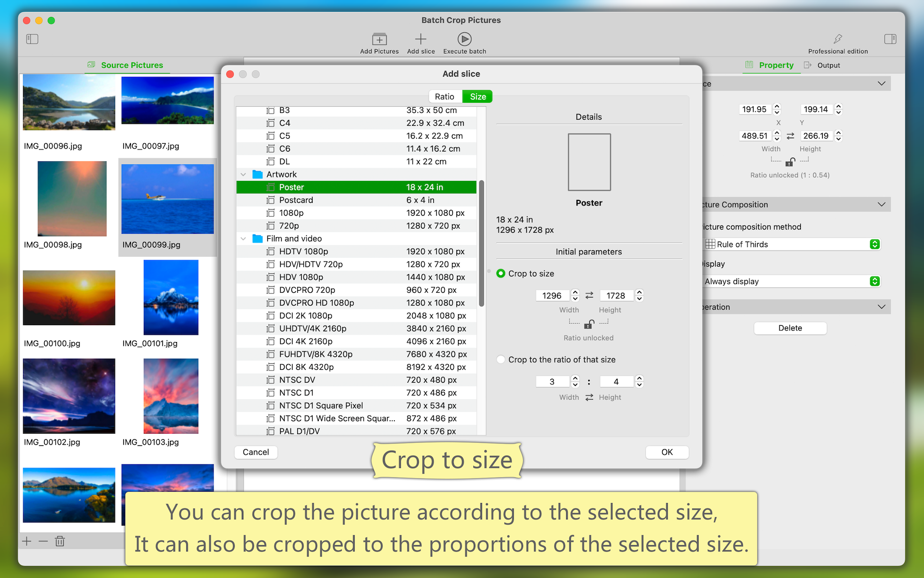Viewport: 924px width, 578px height.
Task: Click the OK button
Action: coord(667,452)
